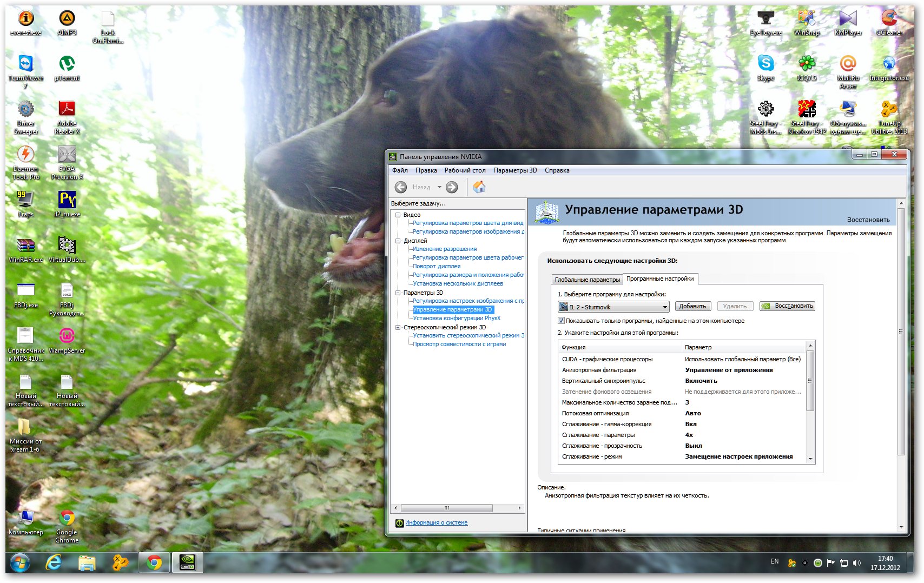This screenshot has width=924, height=583.
Task: Click the Back arrow in NVIDIA panel
Action: [x=401, y=187]
